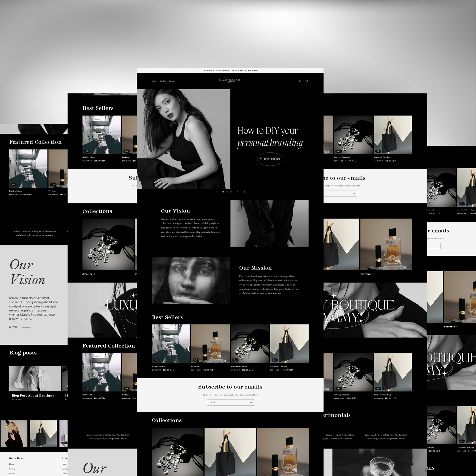This screenshot has width=476, height=476.
Task: Click the Perfume collection link in right panel
Action: pos(367,274)
